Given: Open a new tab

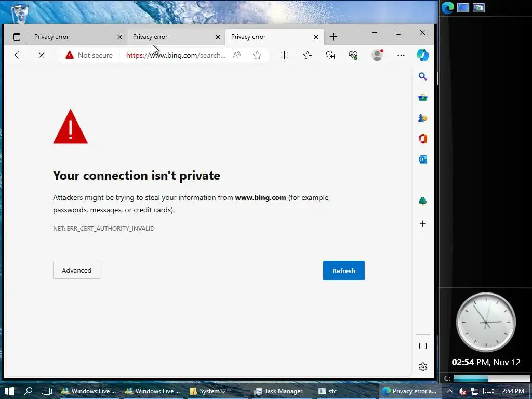Looking at the screenshot, I should [333, 37].
